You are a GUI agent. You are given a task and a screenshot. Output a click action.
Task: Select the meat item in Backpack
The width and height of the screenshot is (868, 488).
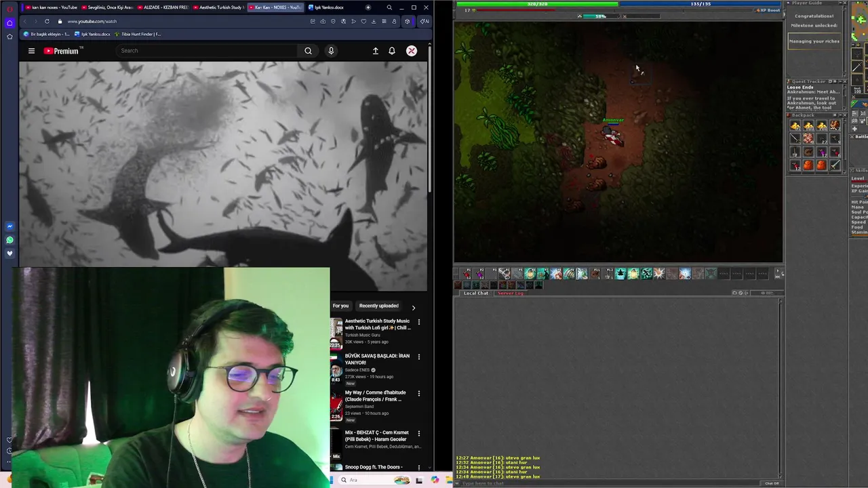[x=808, y=139]
